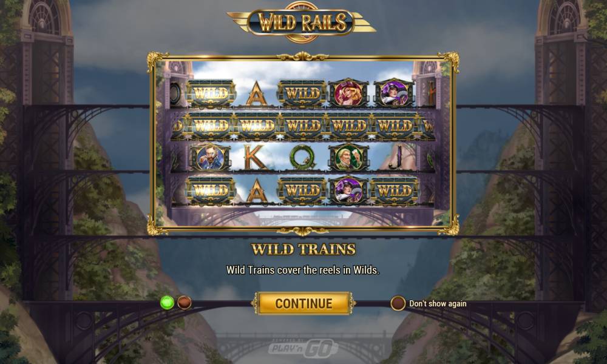Viewport: 607px width, 364px height.
Task: Click the A symbol in top row
Action: point(257,93)
